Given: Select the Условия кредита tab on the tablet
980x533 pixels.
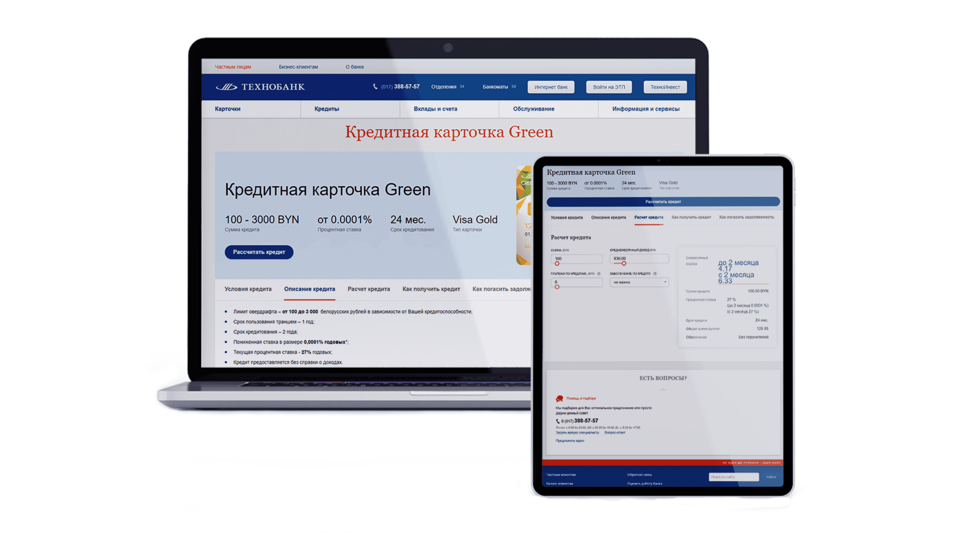Looking at the screenshot, I should pyautogui.click(x=566, y=218).
